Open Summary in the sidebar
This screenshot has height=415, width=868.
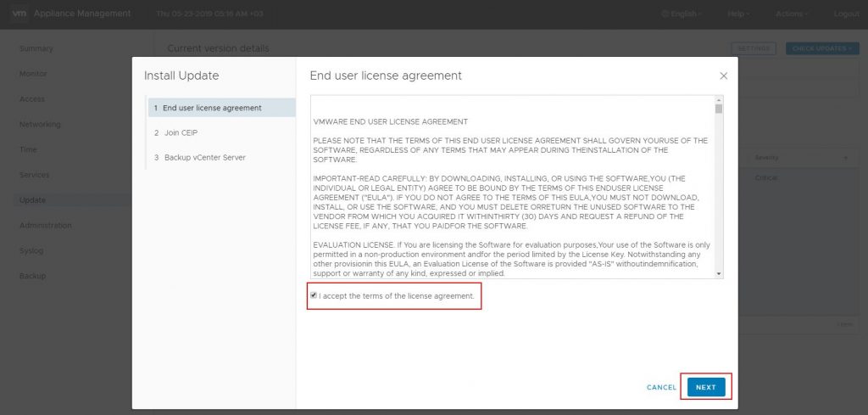(36, 48)
